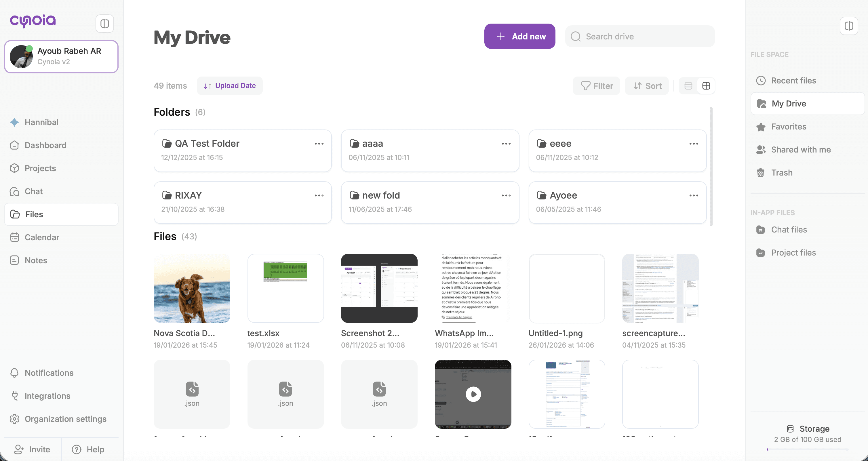This screenshot has width=868, height=461.
Task: Open options menu for Ayoee folder
Action: coord(694,195)
